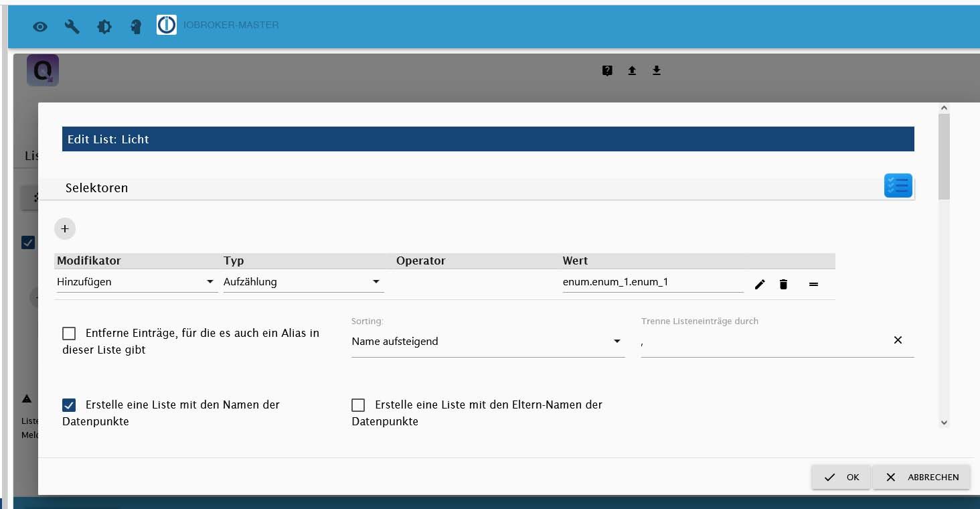Click the Wert column header
The height and width of the screenshot is (509, 980).
576,261
